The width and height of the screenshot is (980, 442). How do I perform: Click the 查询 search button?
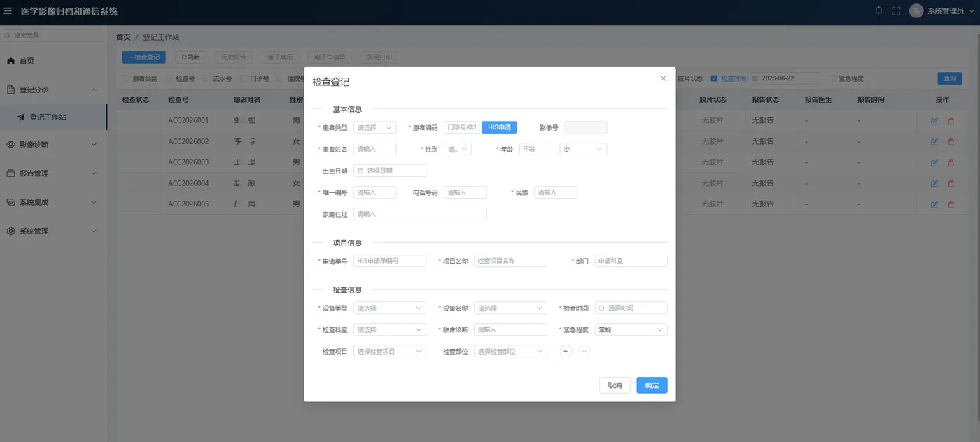click(x=950, y=79)
